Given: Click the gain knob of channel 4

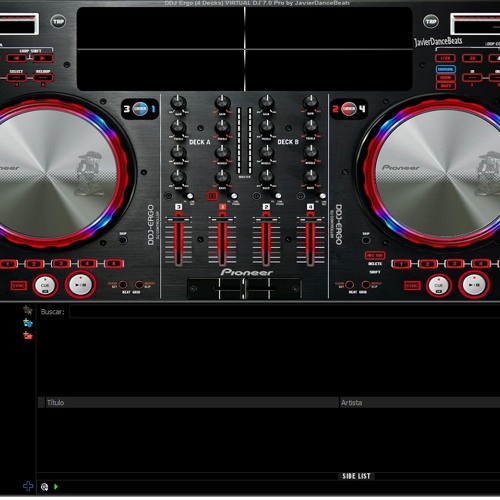Looking at the screenshot, I should (310, 103).
